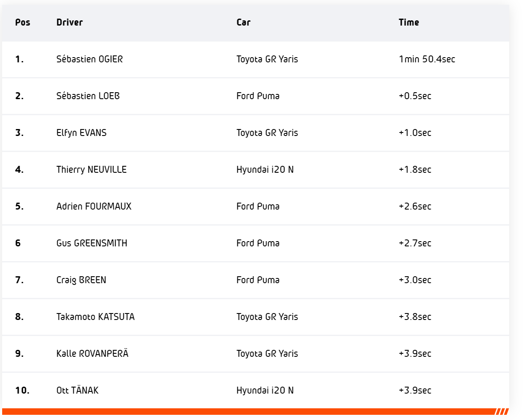Click Kalle ROVANPERÄ driver name
This screenshot has width=527, height=420.
(92, 354)
